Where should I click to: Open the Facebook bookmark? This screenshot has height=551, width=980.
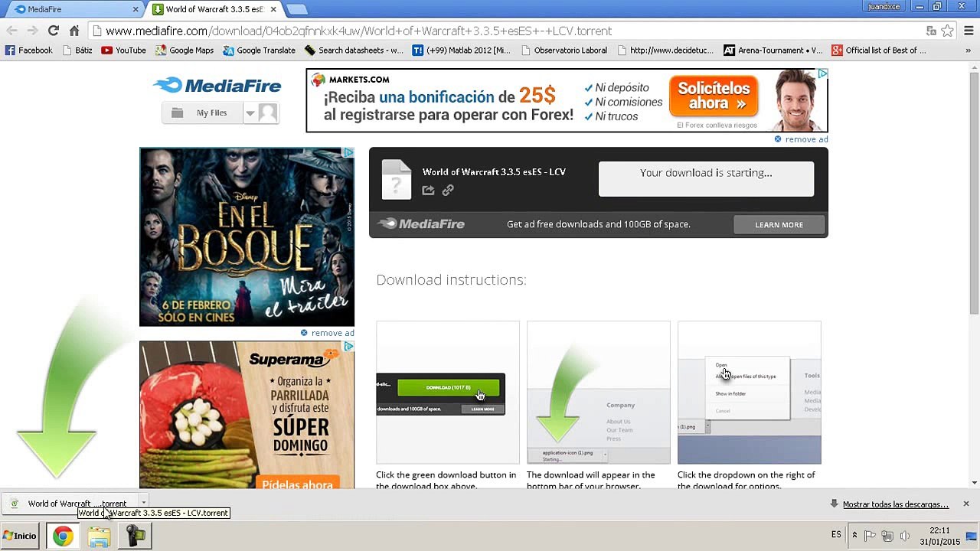pyautogui.click(x=29, y=51)
